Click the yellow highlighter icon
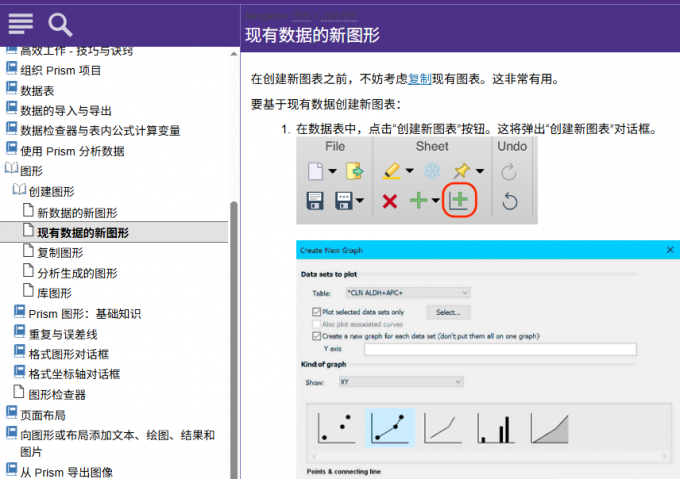The height and width of the screenshot is (479, 680). point(392,170)
